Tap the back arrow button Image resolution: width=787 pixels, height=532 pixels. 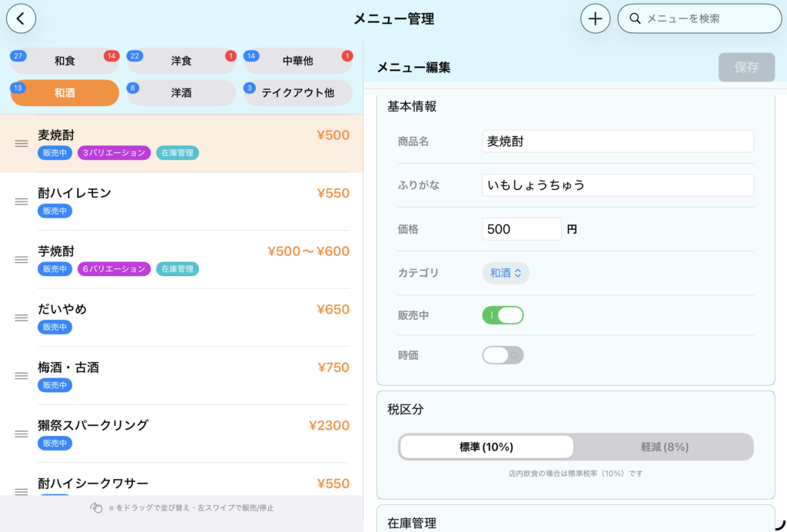(x=21, y=18)
